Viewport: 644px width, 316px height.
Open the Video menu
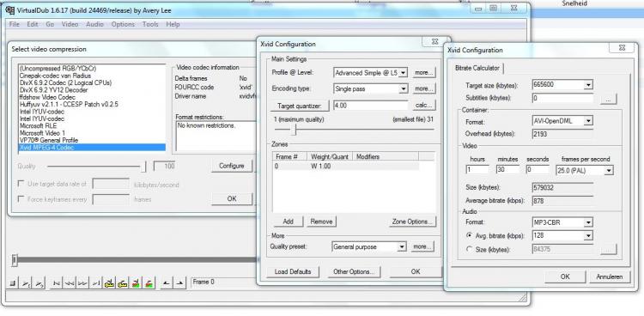70,24
